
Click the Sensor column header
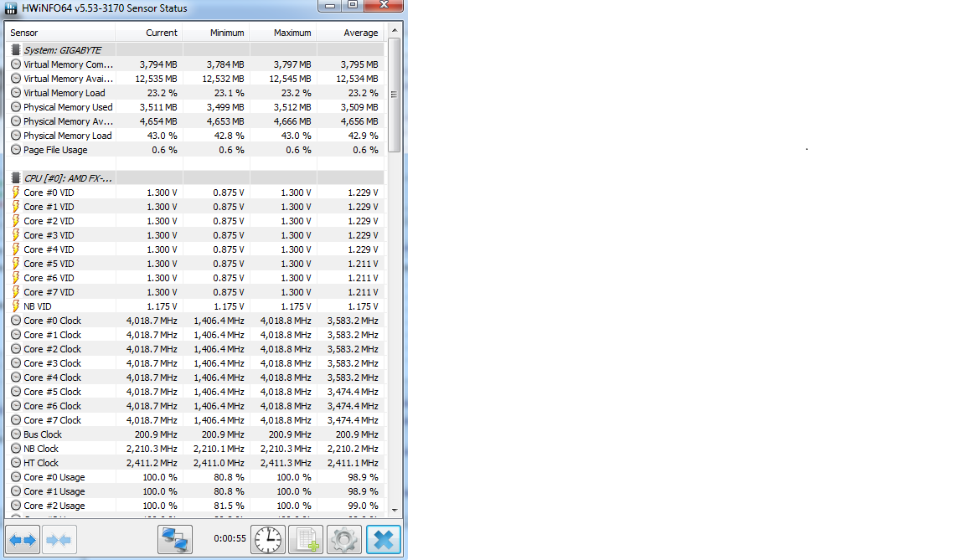coord(60,33)
